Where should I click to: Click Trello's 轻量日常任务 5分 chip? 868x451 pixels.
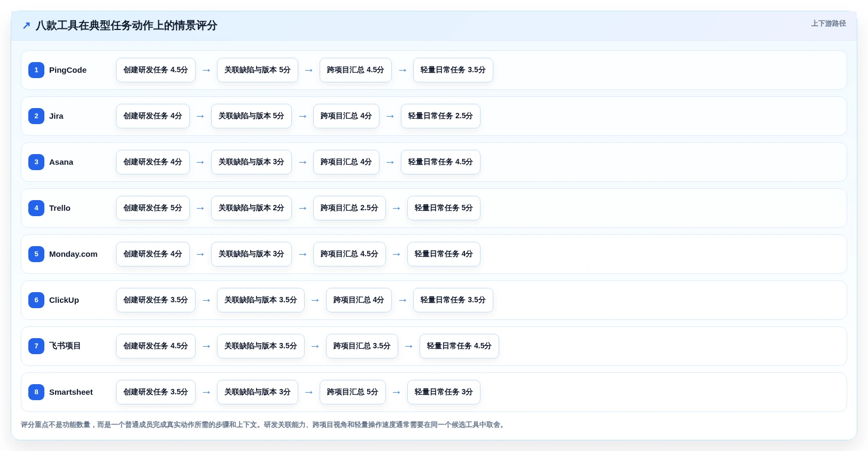pos(444,208)
